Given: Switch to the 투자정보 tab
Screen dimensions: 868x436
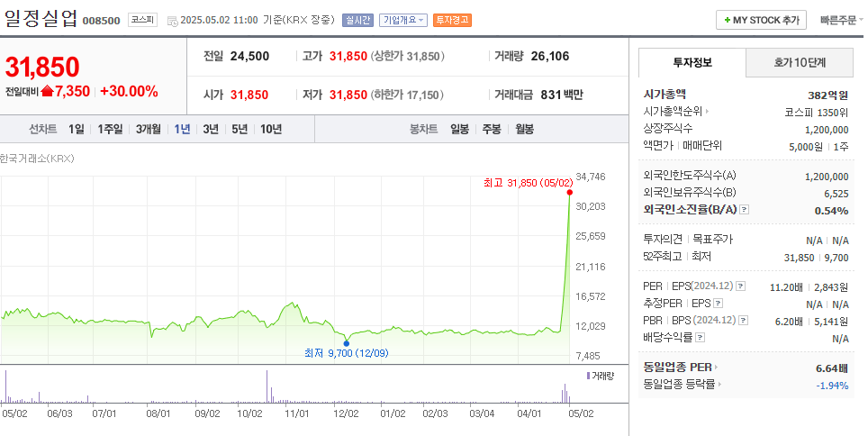Looking at the screenshot, I should coord(692,62).
